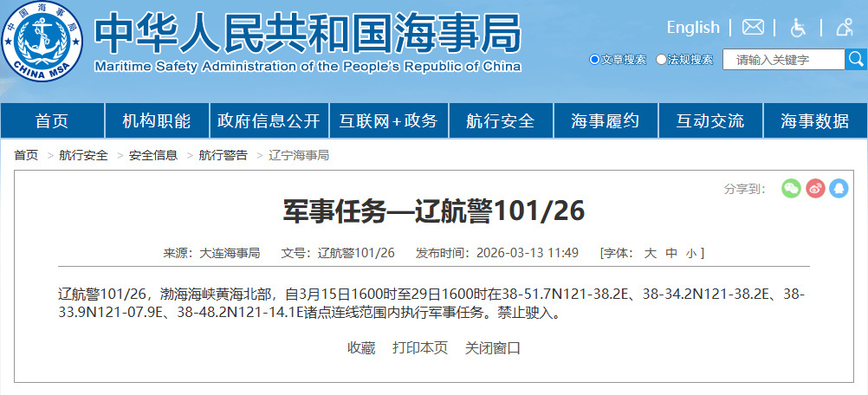Open the 海事数据 navigation menu
Screen dimensions: 868x395
point(815,120)
